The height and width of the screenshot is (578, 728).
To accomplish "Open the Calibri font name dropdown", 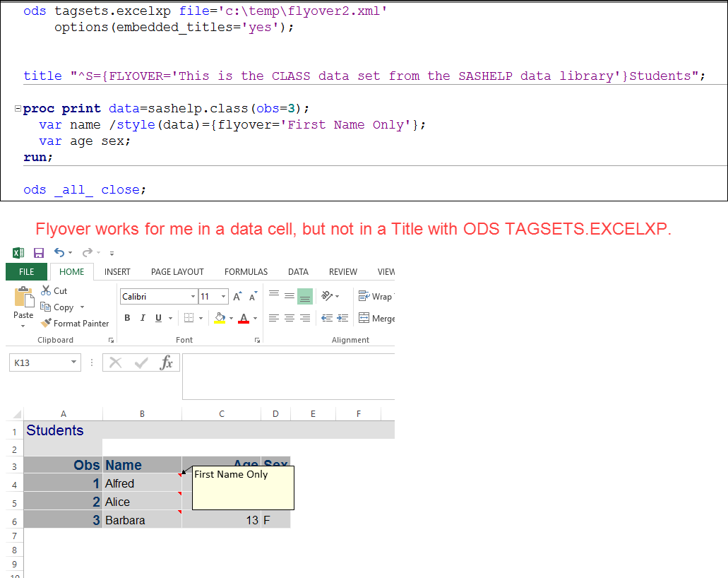I will point(194,296).
